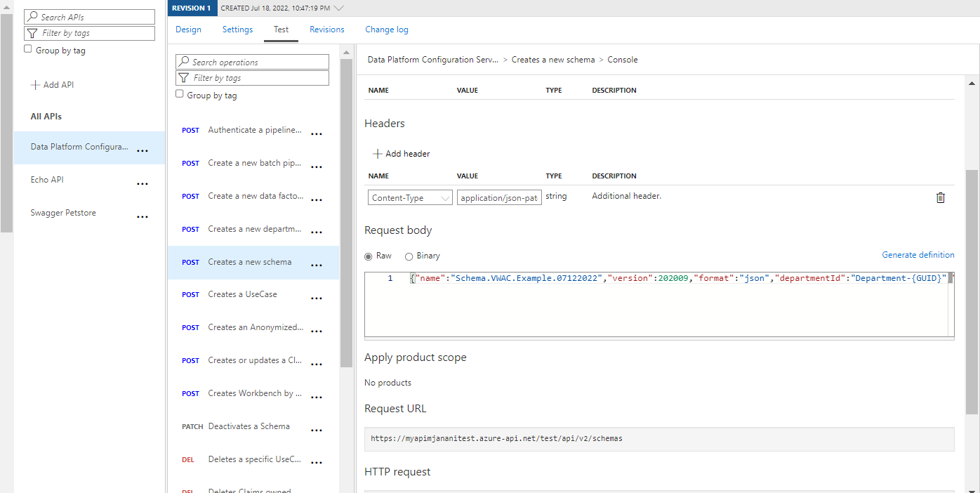
Task: Select the Binary request body option
Action: coord(409,256)
